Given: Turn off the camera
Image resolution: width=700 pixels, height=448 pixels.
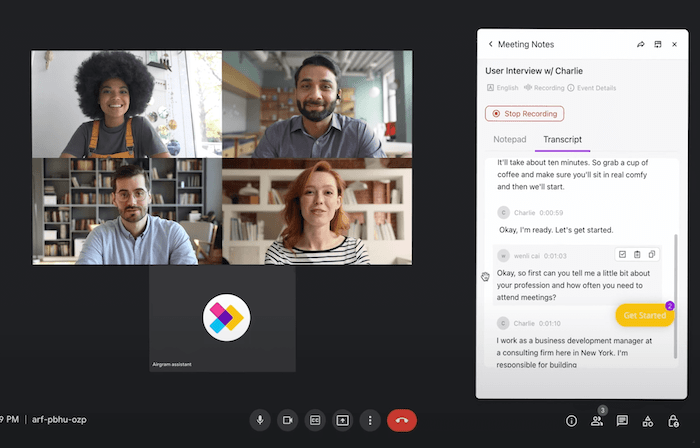Looking at the screenshot, I should pos(288,420).
